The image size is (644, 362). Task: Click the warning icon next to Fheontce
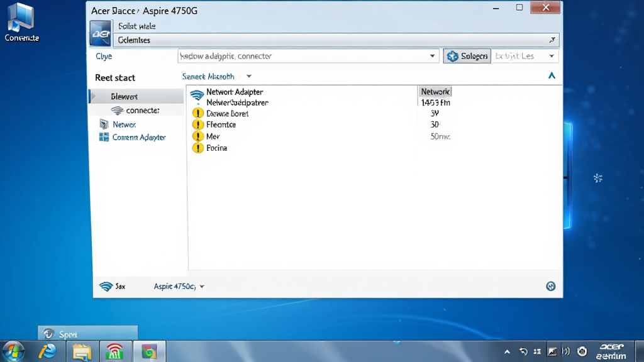pyautogui.click(x=198, y=124)
